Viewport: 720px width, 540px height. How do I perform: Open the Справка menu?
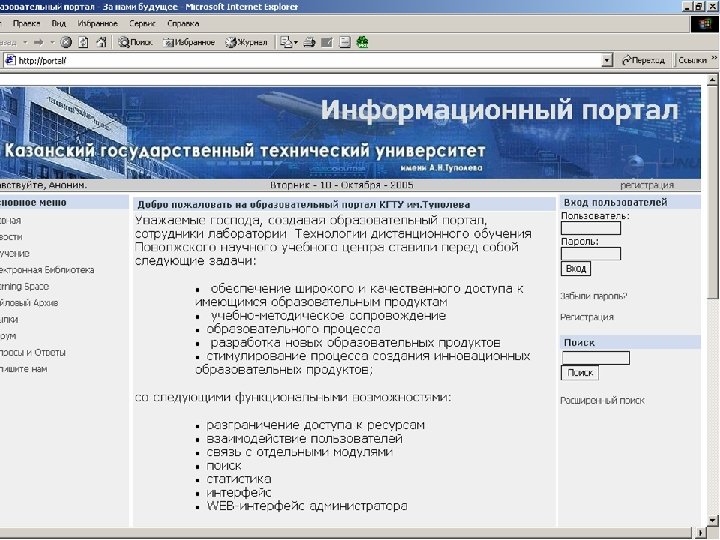(x=183, y=23)
